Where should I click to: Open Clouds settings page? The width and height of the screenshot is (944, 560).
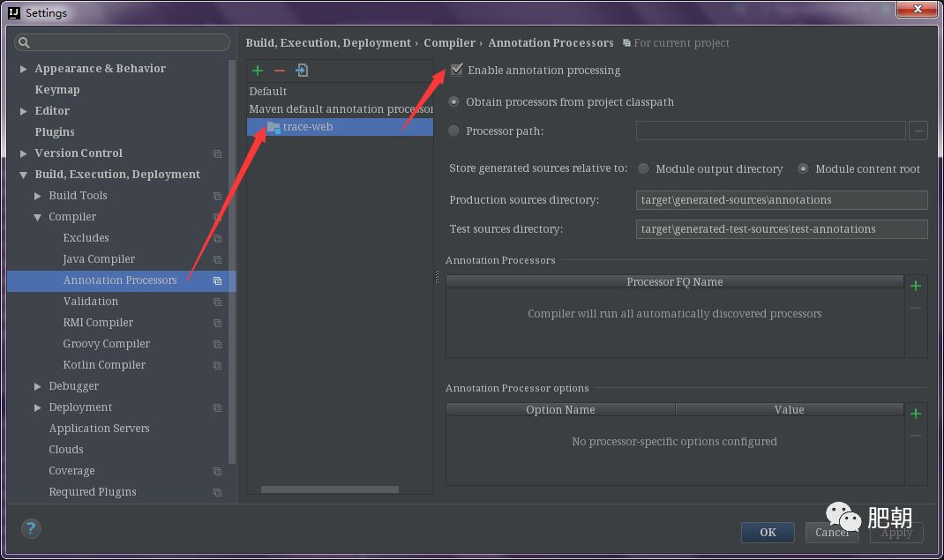tap(66, 450)
